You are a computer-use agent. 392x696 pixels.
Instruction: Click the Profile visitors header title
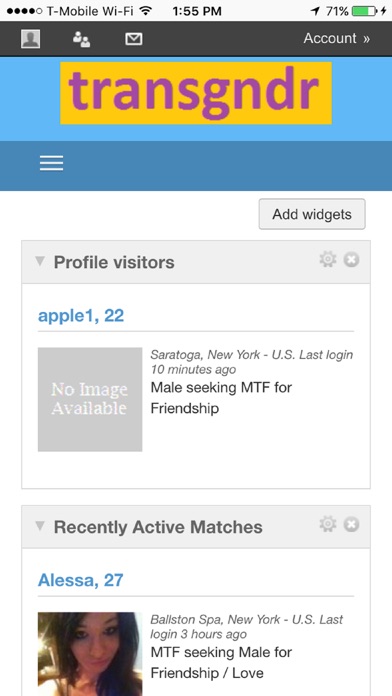coord(114,262)
